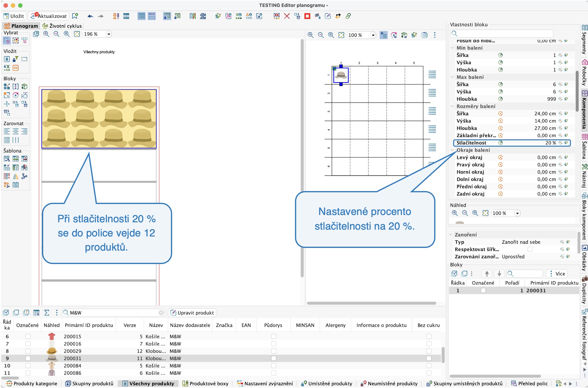Select the rectangle selection tool under Vybrat
Viewport: 588px width, 388px height.
[x=7, y=40]
